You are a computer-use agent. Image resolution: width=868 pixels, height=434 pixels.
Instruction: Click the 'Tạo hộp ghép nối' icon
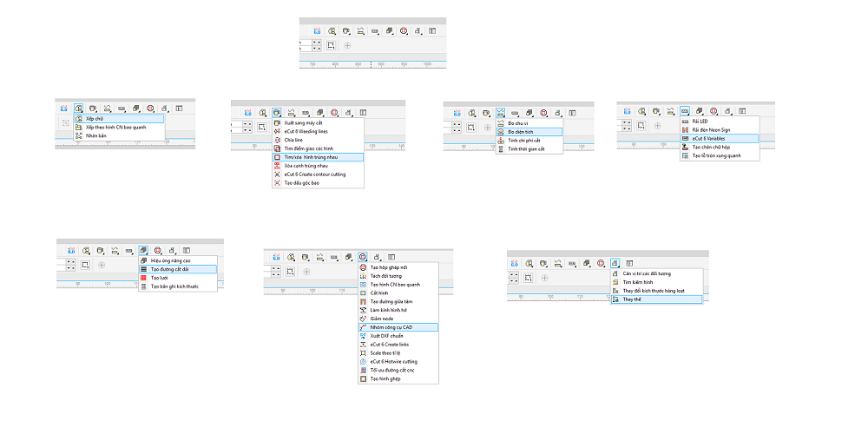tap(363, 266)
